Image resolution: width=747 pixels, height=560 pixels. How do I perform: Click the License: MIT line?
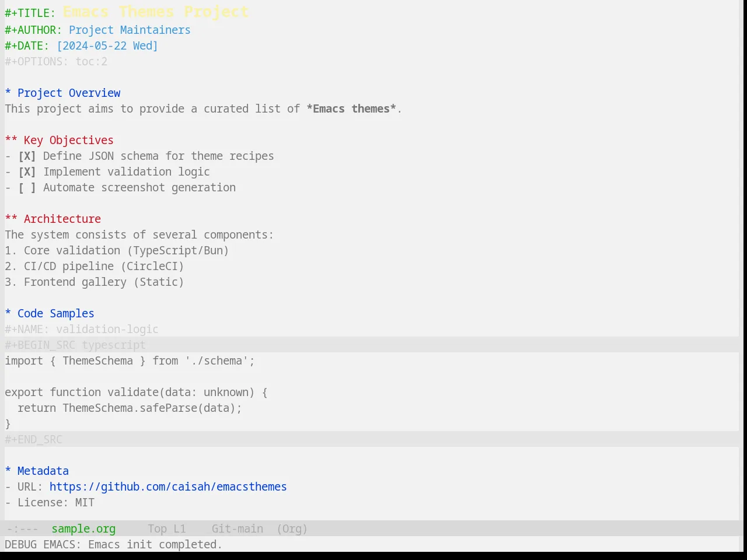pyautogui.click(x=50, y=502)
